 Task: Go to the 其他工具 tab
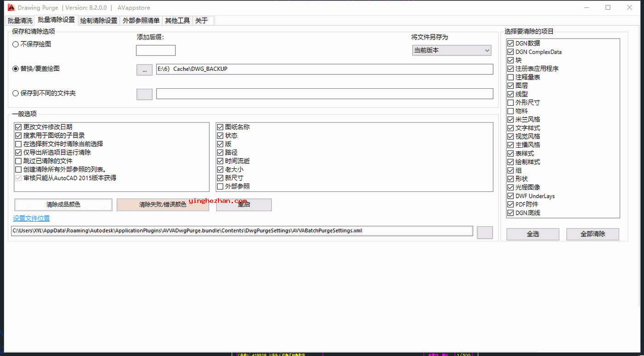tap(177, 21)
